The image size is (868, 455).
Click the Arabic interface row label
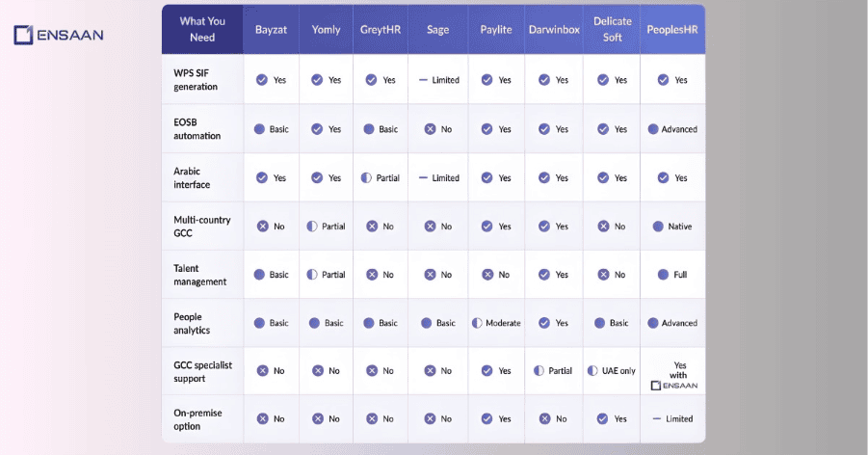(x=192, y=178)
